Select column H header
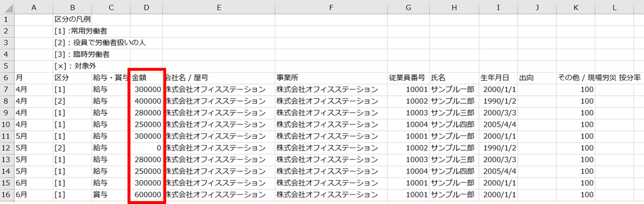The image size is (644, 204). pyautogui.click(x=454, y=7)
